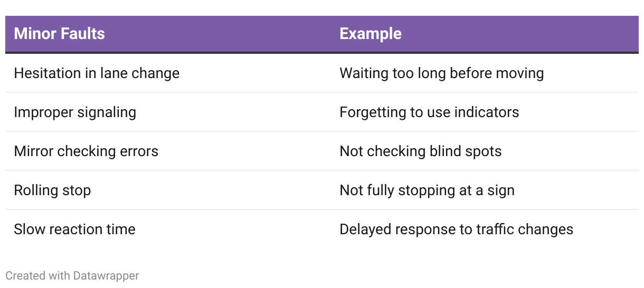Click 'Forgetting to use indicators' text
The width and height of the screenshot is (644, 288).
[x=429, y=112]
